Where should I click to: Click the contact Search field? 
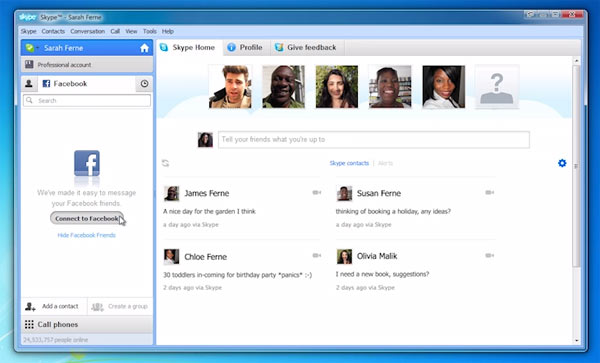(x=87, y=101)
